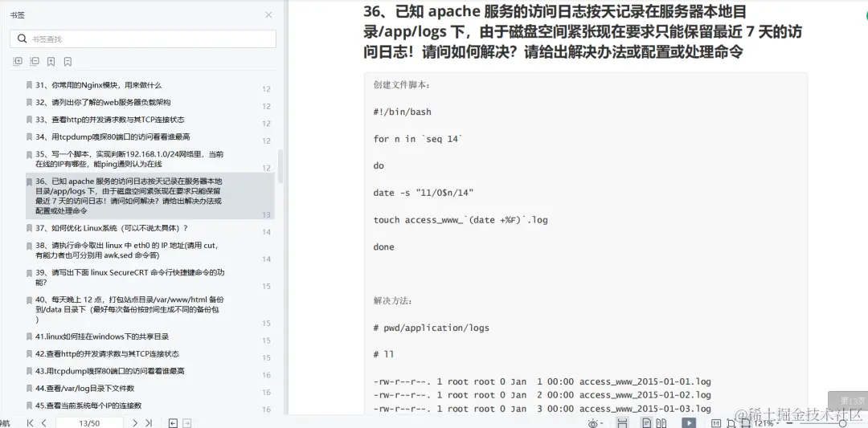This screenshot has height=428, width=868.
Task: Click the back to previous view icon
Action: 173,423
